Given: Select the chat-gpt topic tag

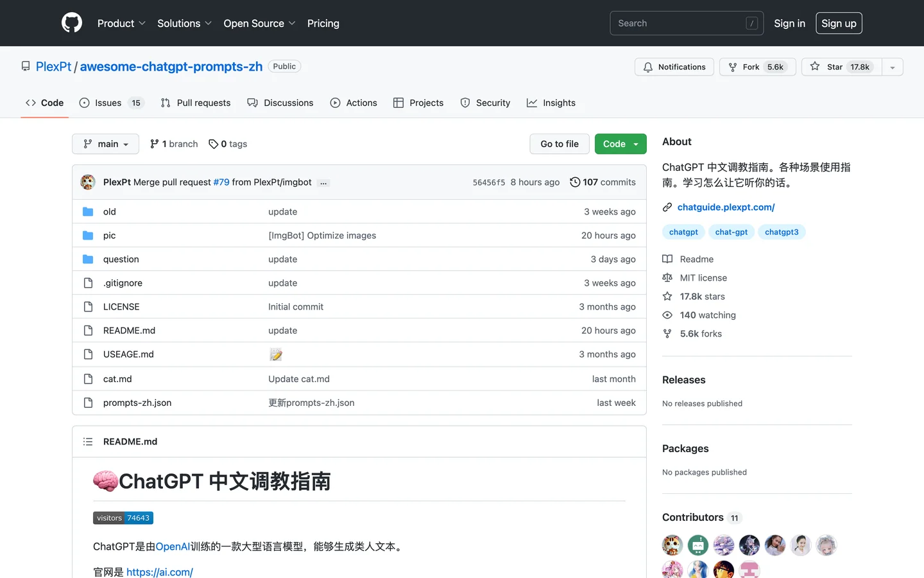Looking at the screenshot, I should (x=732, y=232).
